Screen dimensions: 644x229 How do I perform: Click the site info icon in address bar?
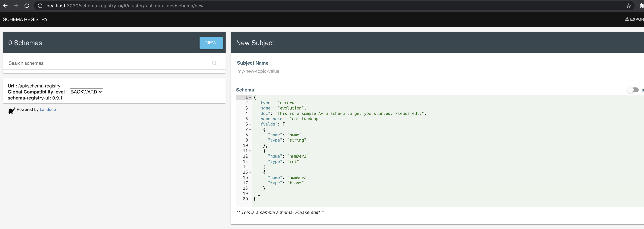[40, 6]
